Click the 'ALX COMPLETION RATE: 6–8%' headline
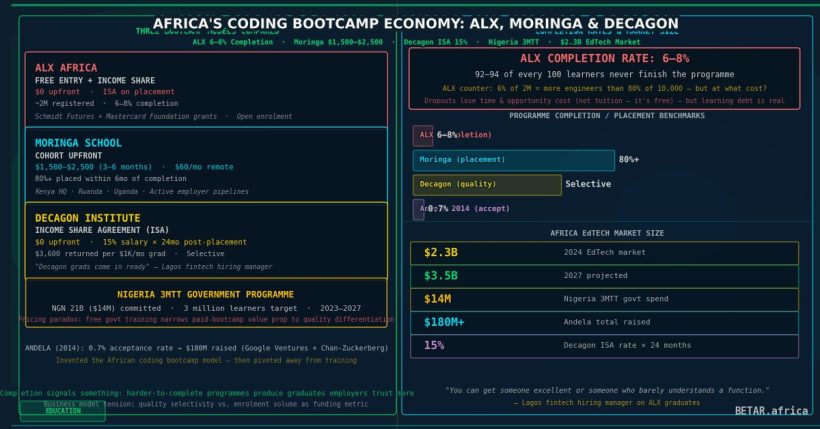 tap(605, 59)
